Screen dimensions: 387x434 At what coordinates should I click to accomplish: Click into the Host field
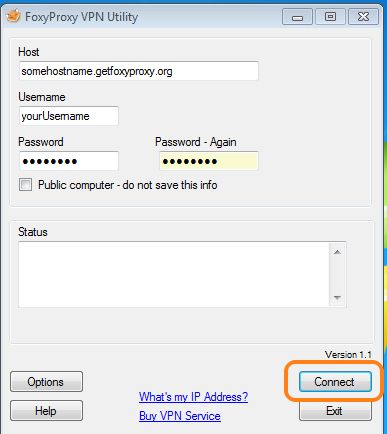click(x=139, y=71)
